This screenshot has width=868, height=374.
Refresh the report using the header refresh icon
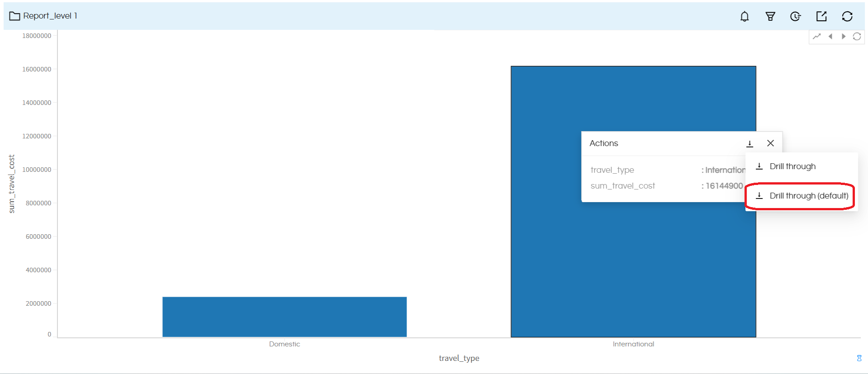(847, 16)
